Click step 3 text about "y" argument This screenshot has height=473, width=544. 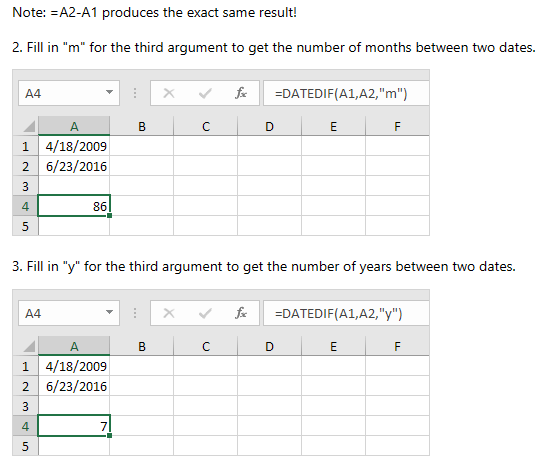pos(264,267)
